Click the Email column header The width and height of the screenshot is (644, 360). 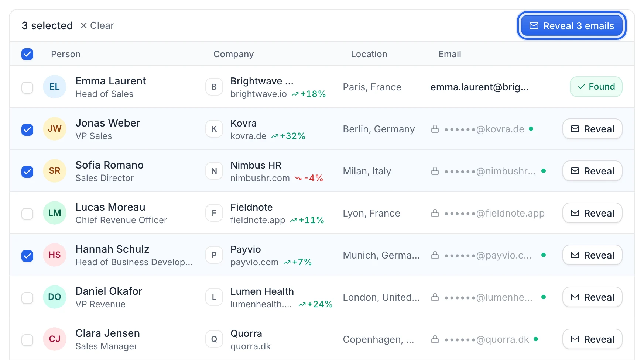(450, 54)
